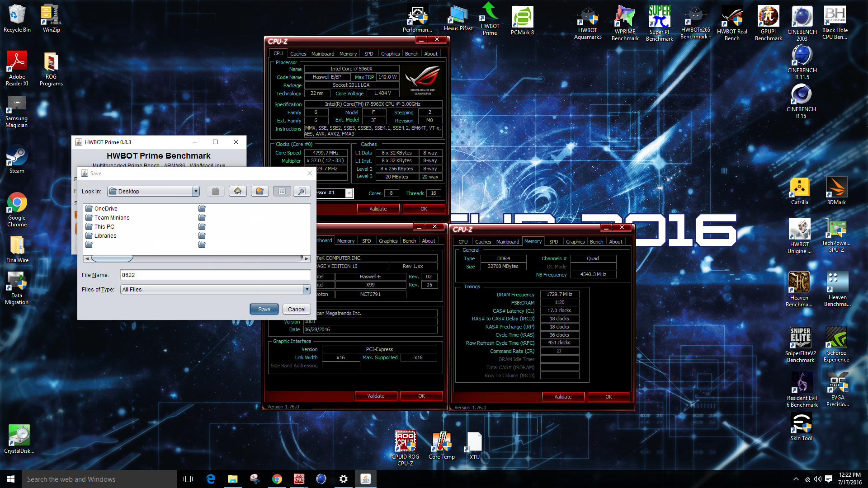This screenshot has height=488, width=868.
Task: Open CPU tab in Memory CPU-Z window
Action: [x=463, y=241]
